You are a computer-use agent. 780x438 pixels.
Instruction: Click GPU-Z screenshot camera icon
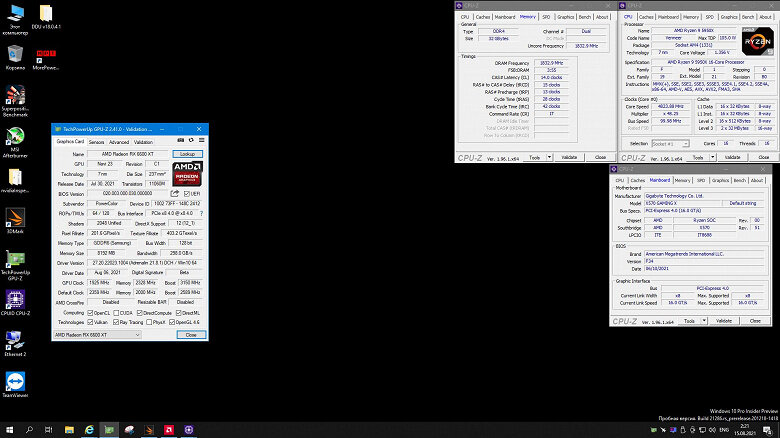(181, 141)
